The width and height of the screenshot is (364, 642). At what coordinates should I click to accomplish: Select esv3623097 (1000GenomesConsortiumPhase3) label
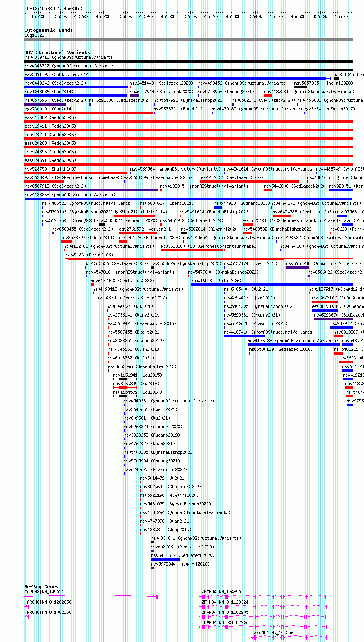coord(74,177)
